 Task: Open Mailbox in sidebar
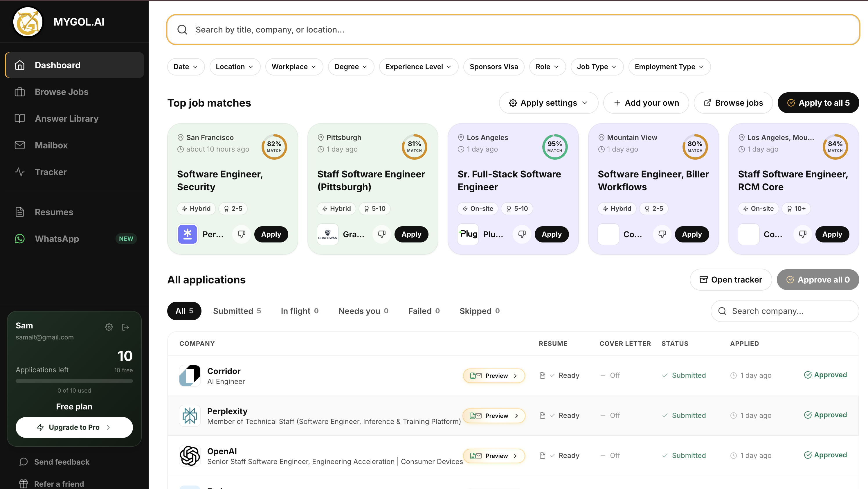74,145
